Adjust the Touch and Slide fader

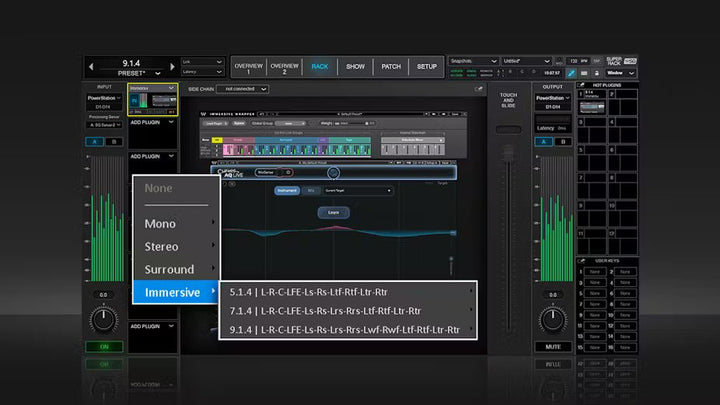coord(508,153)
